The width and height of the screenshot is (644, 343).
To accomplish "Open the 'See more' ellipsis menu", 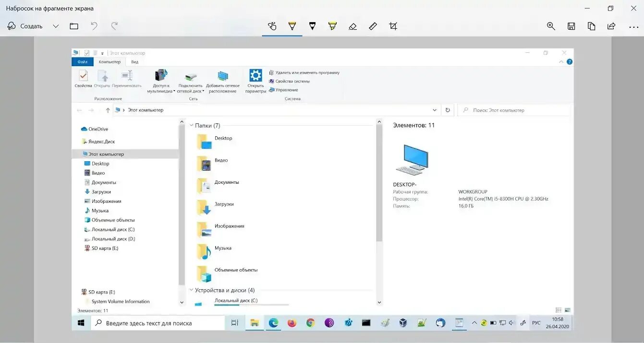I will [x=634, y=26].
